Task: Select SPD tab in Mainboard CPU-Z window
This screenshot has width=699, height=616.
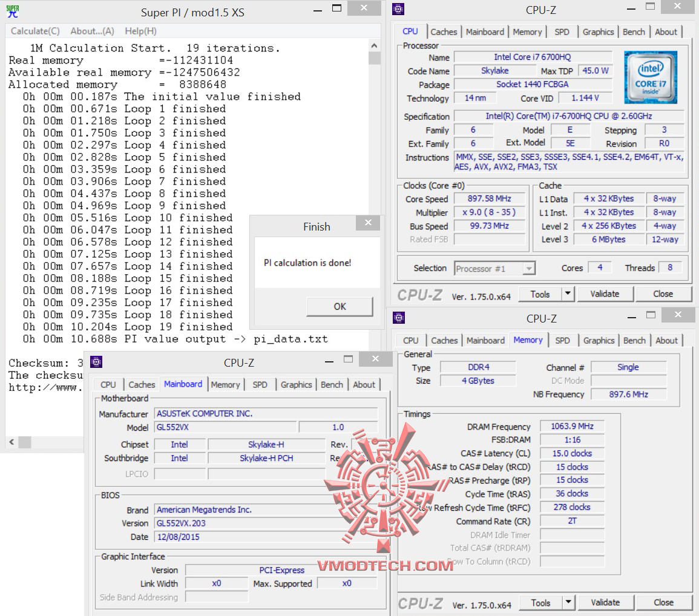Action: (x=260, y=385)
